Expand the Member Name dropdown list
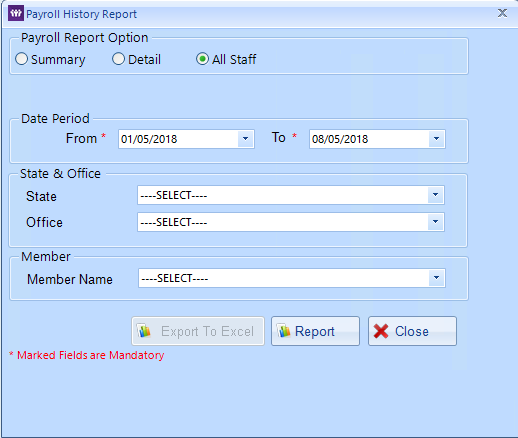 pos(436,278)
